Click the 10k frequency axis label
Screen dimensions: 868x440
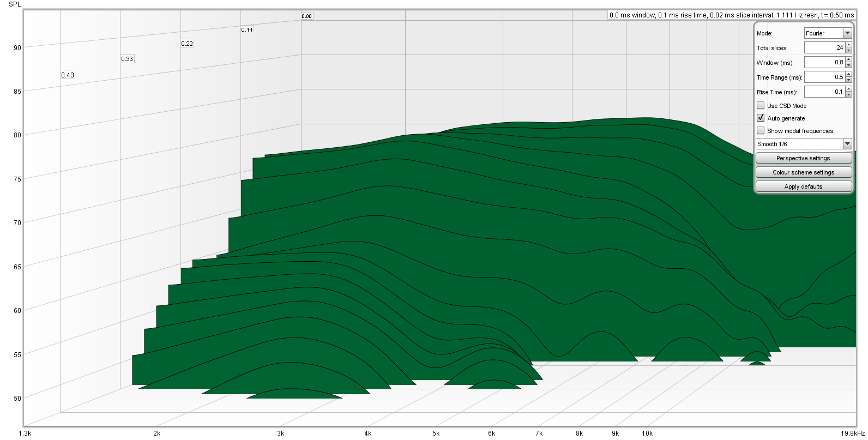(x=647, y=433)
